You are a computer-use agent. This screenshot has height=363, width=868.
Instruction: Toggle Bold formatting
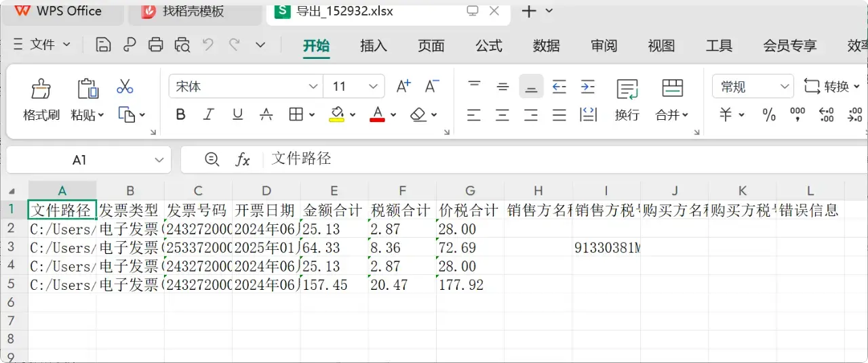(180, 114)
